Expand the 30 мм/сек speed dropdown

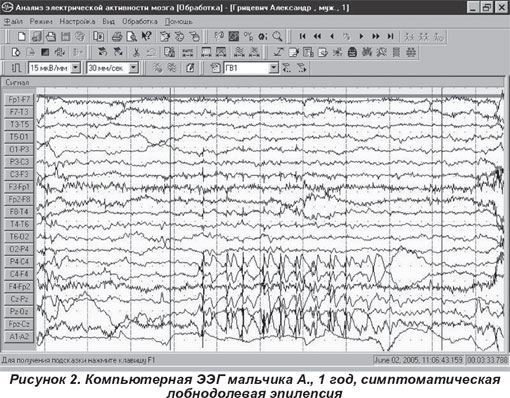[x=134, y=68]
